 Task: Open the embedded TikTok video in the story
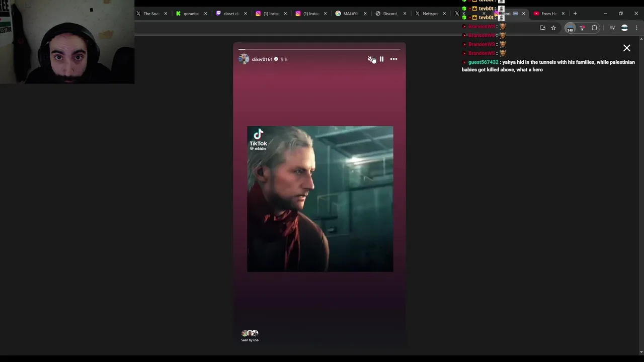point(320,199)
